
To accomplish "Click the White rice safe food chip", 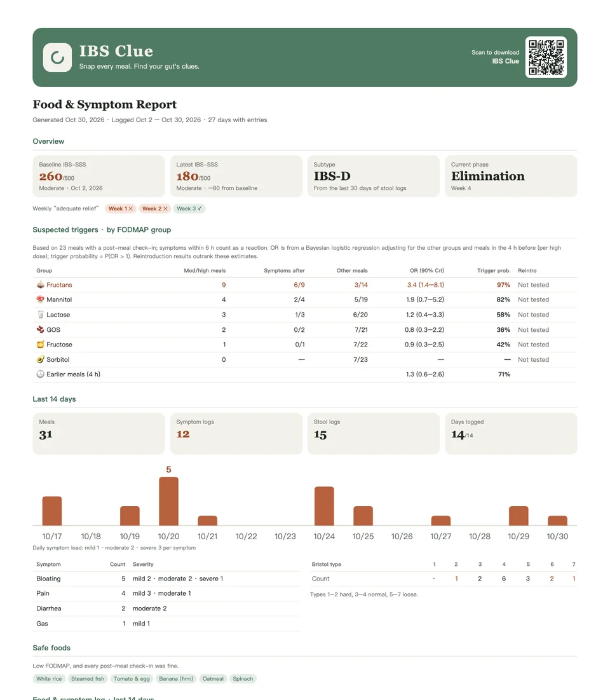I will pos(49,679).
